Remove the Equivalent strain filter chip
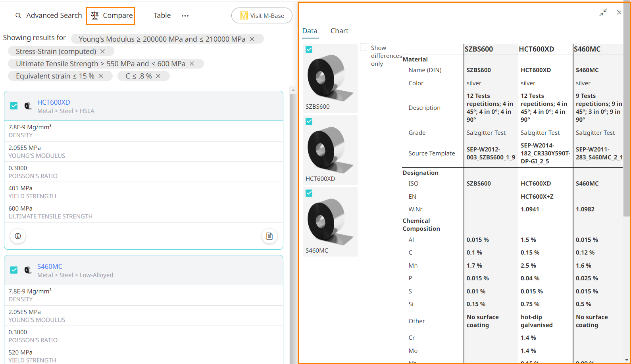This screenshot has height=364, width=631. click(x=101, y=76)
